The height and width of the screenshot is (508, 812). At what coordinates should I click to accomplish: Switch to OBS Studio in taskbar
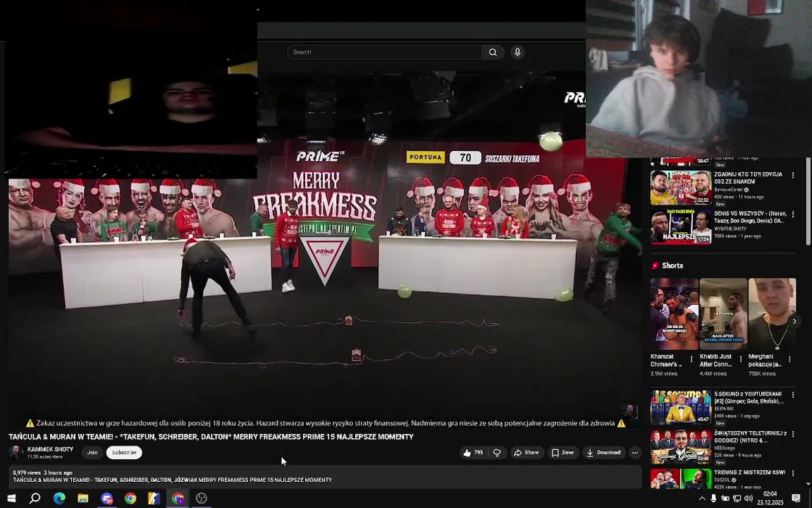[x=202, y=498]
